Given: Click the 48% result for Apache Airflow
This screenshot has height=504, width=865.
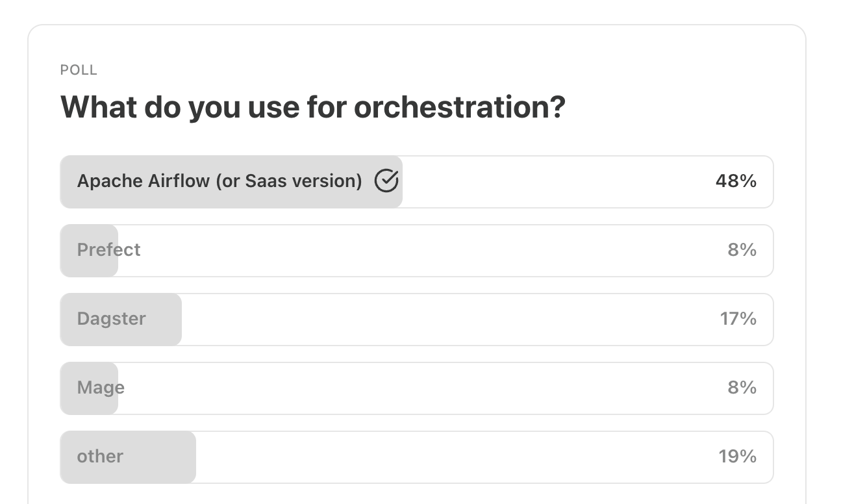Looking at the screenshot, I should [736, 181].
